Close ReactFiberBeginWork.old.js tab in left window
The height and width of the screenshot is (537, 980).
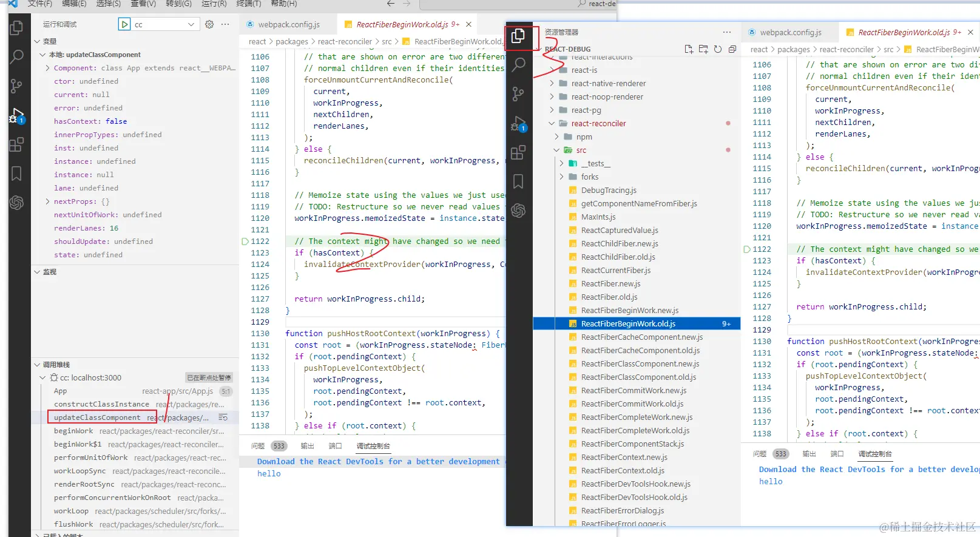468,24
